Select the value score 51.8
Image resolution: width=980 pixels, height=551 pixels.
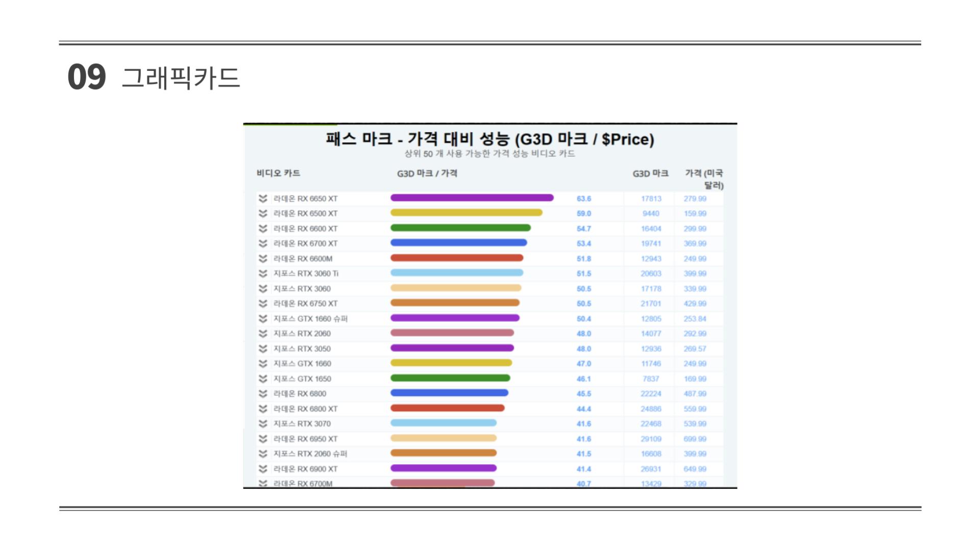584,259
